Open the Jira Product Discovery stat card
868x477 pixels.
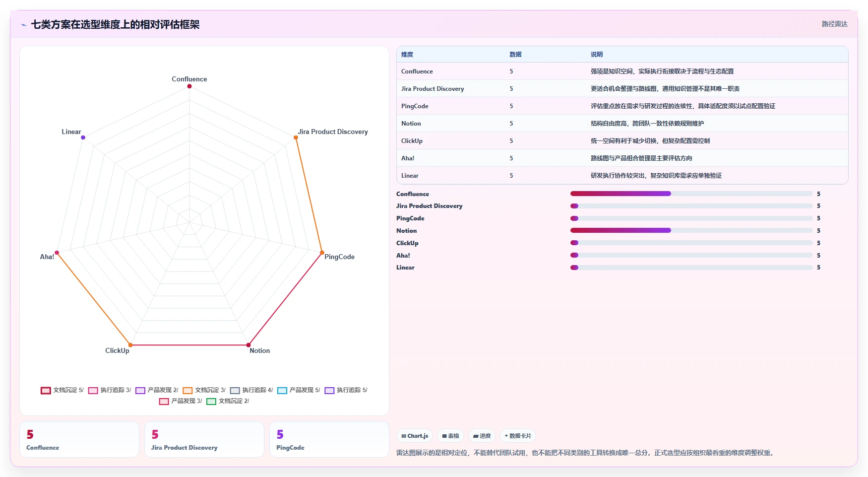pyautogui.click(x=204, y=439)
